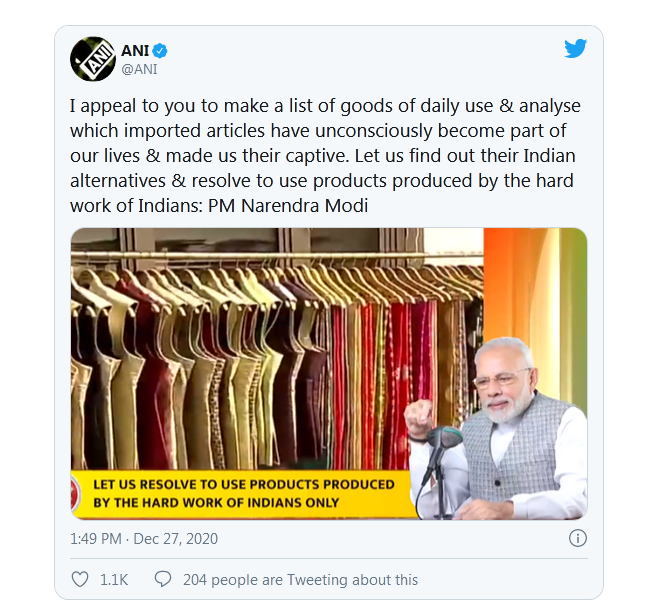Open the ANI display name link
Image resolution: width=662 pixels, height=616 pixels.
tap(135, 51)
